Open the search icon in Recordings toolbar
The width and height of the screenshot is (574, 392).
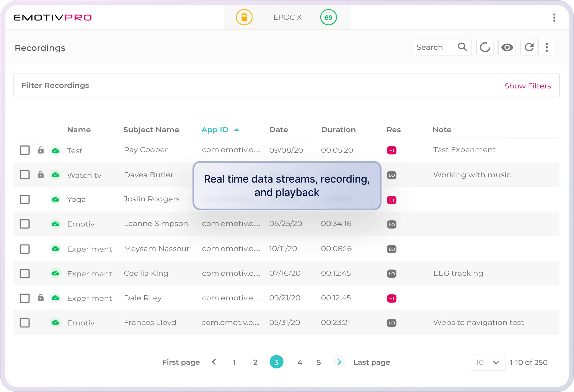pos(462,47)
